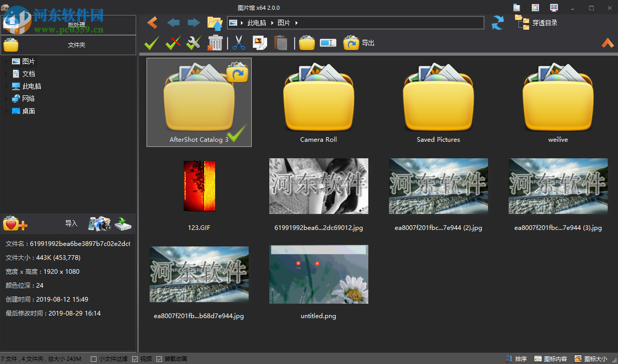Click the green checkmark select-all icon
Image resolution: width=618 pixels, height=364 pixels.
click(x=151, y=43)
